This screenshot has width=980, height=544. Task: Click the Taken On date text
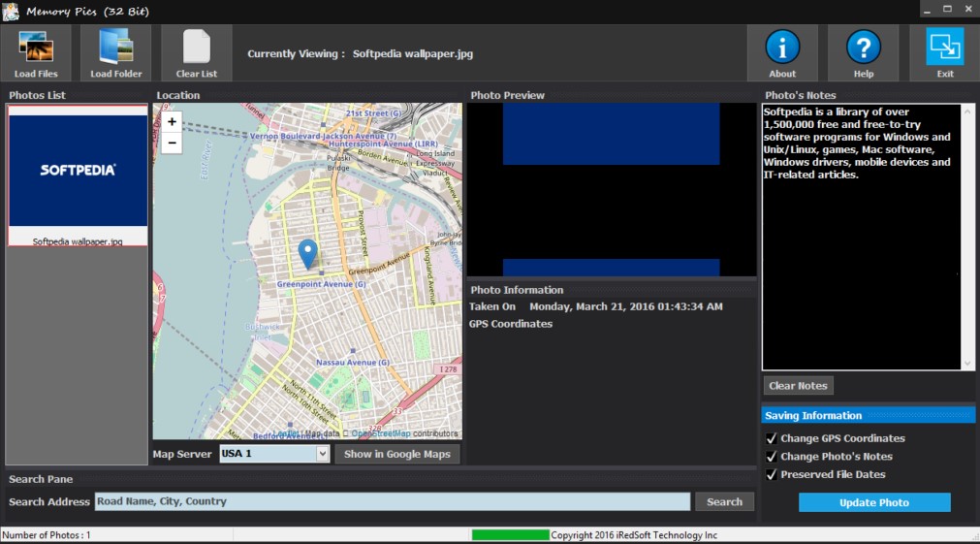coord(625,306)
